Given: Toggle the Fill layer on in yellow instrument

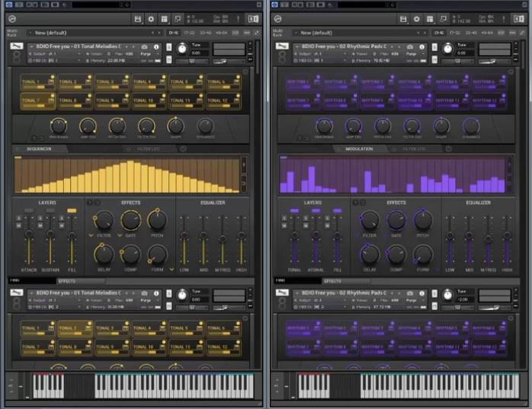Looking at the screenshot, I should point(72,210).
